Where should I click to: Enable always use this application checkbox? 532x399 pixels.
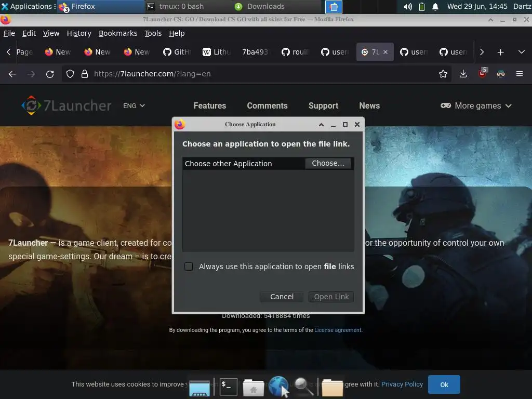pos(189,267)
